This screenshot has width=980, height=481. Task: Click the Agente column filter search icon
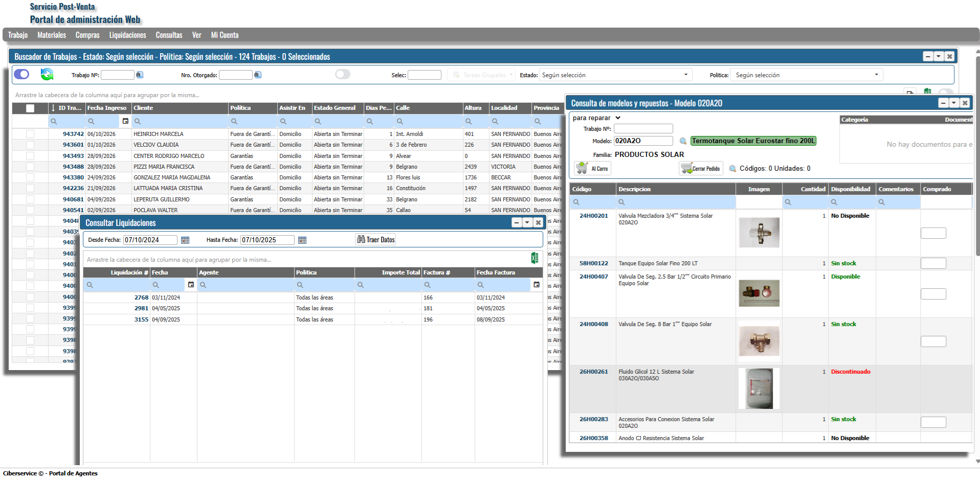[203, 285]
